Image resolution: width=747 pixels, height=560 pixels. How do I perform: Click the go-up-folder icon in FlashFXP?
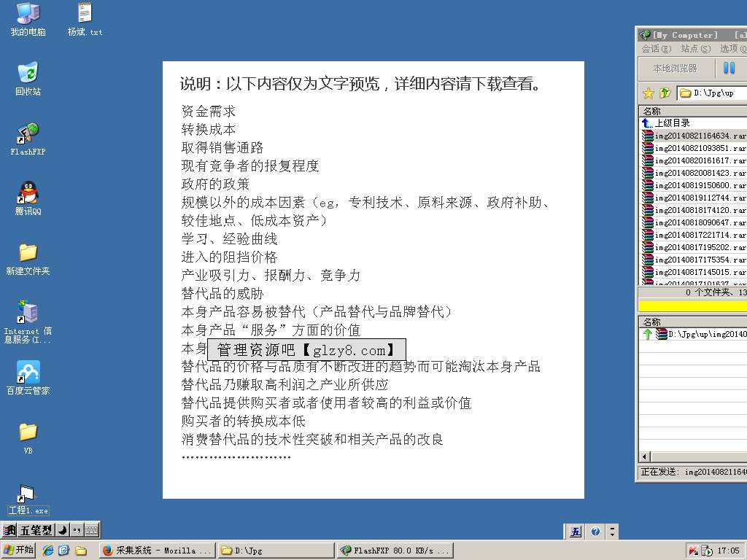tap(665, 93)
